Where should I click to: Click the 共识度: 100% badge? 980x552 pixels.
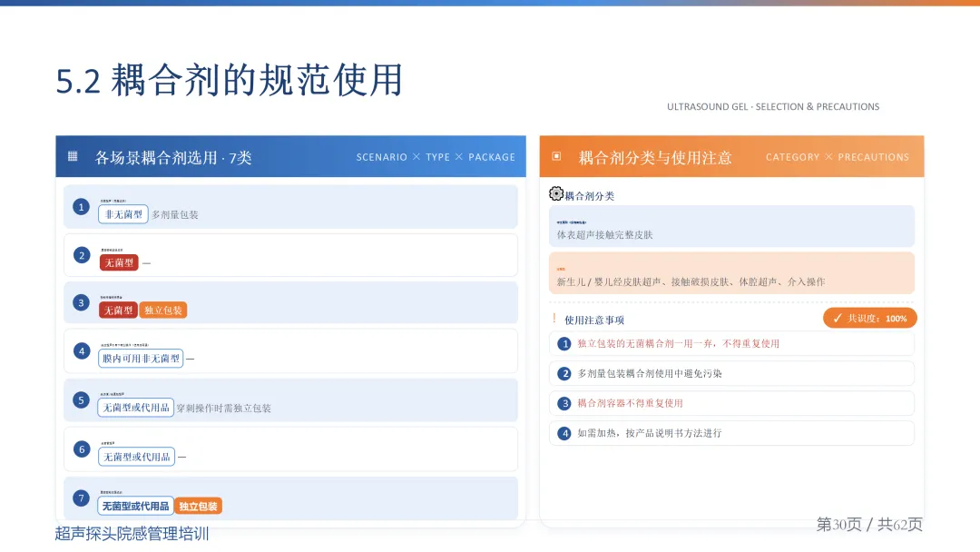870,318
